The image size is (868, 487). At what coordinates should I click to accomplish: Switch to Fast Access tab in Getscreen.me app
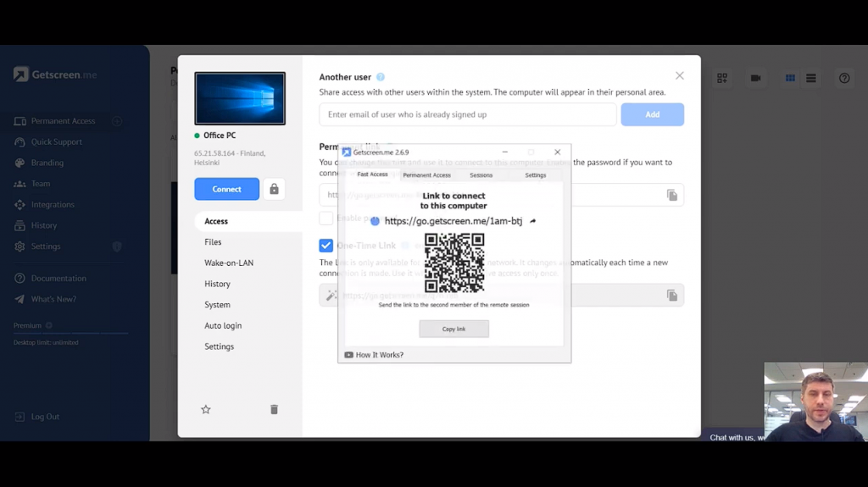(x=373, y=174)
